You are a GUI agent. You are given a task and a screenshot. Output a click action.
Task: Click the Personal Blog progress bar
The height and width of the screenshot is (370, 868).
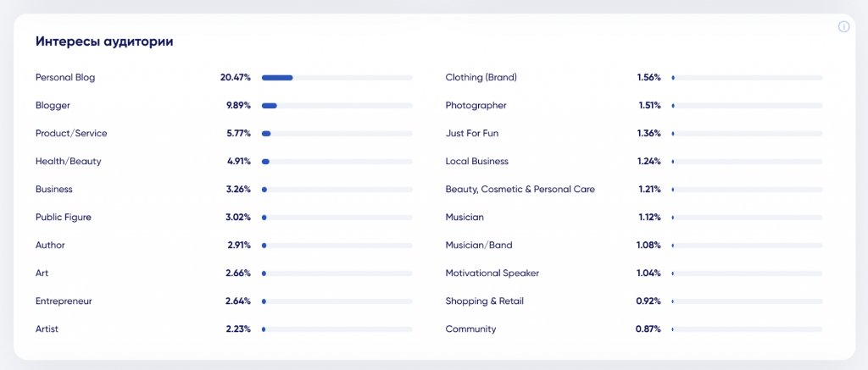(337, 78)
